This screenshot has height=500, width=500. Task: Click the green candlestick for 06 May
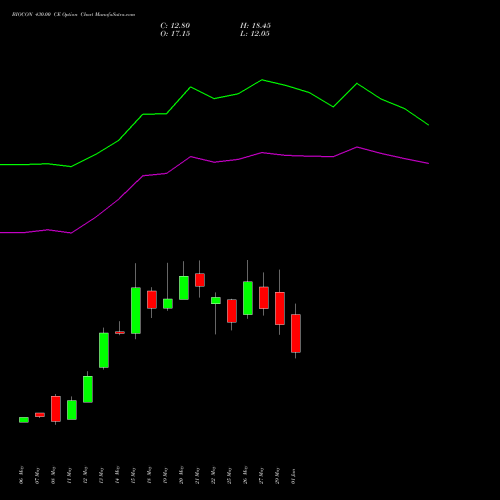24,420
